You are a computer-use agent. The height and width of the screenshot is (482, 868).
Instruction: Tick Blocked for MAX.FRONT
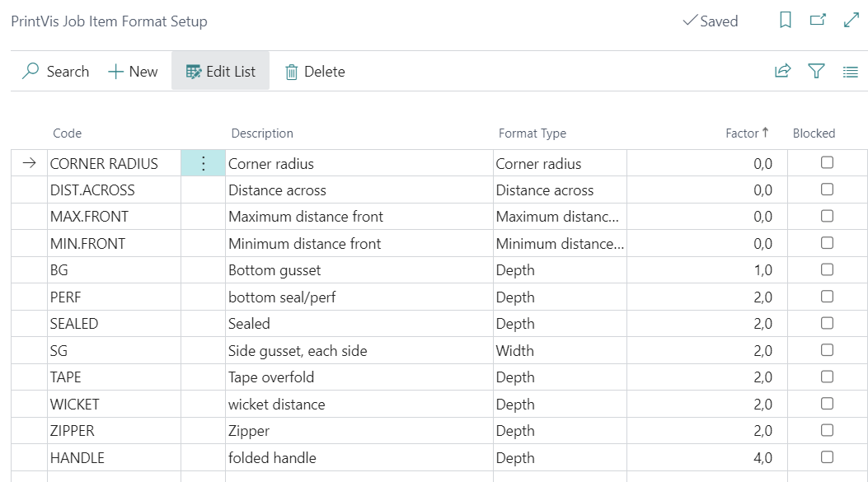827,216
